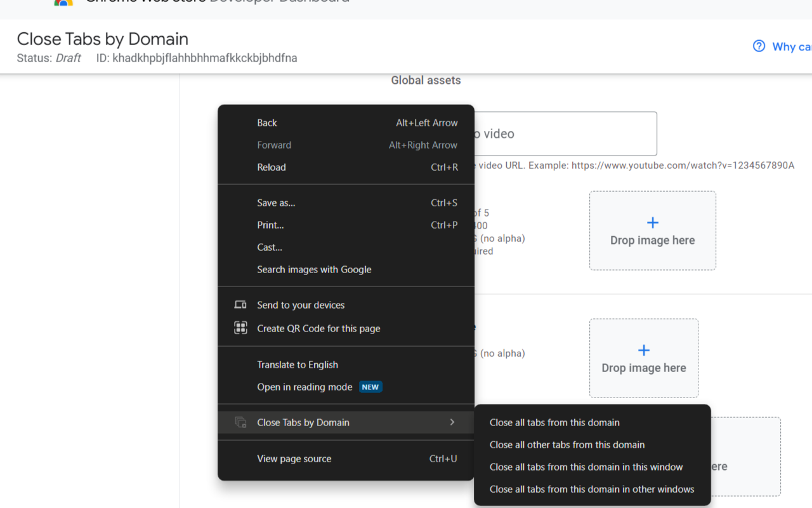Viewport: 812px width, 508px height.
Task: Choose Cast... in the context menu
Action: click(x=346, y=247)
